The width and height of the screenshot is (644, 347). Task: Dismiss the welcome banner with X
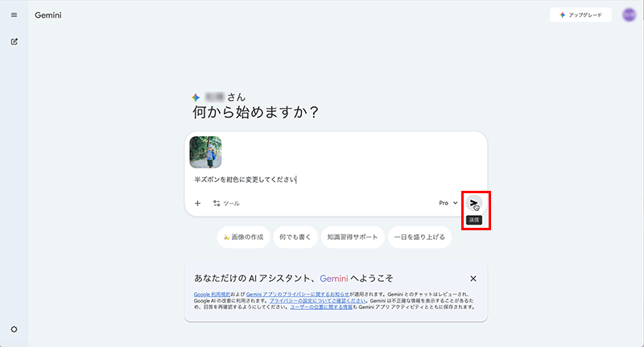(x=473, y=279)
